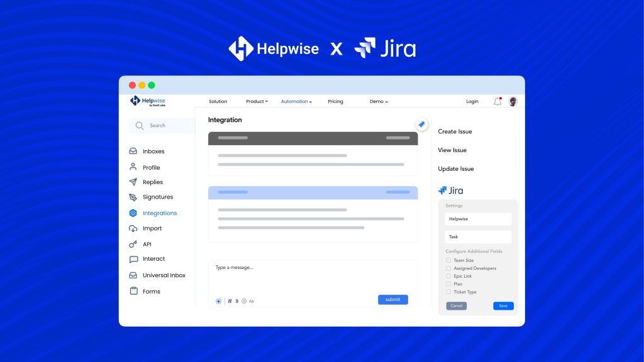Click the Forms clipboard icon
Viewport: 644px width, 362px height.
(x=133, y=290)
